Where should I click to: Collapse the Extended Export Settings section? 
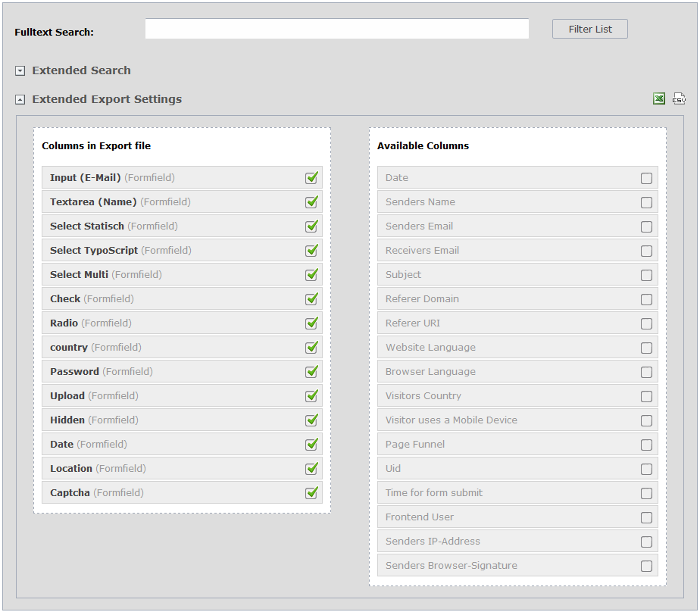pos(20,99)
